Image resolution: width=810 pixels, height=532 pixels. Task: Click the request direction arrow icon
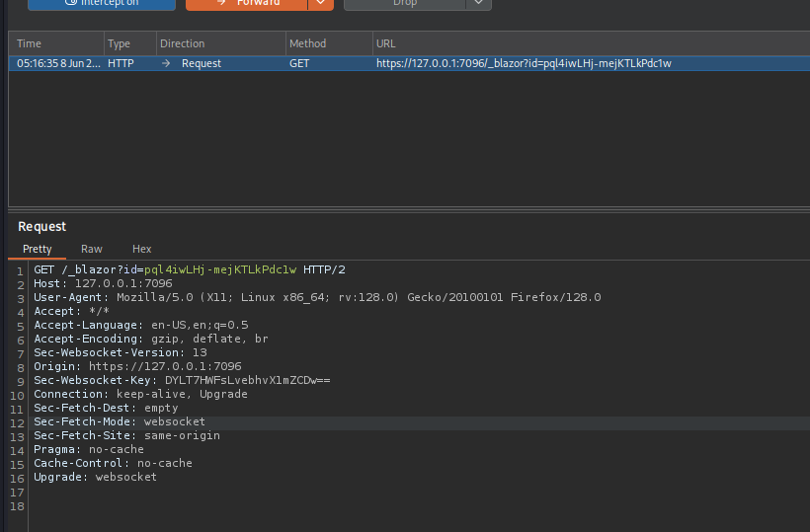point(166,63)
